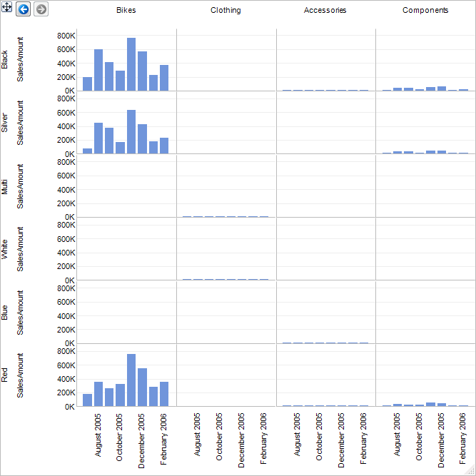Click the tallest bar in Silver Bikes chart
Screen dimensions: 476x476
pyautogui.click(x=131, y=132)
